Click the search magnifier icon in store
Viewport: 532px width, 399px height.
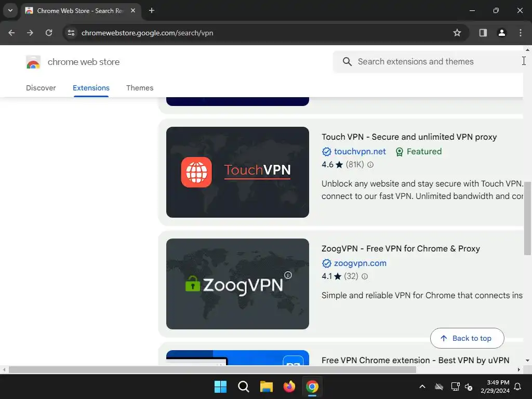[x=347, y=61]
